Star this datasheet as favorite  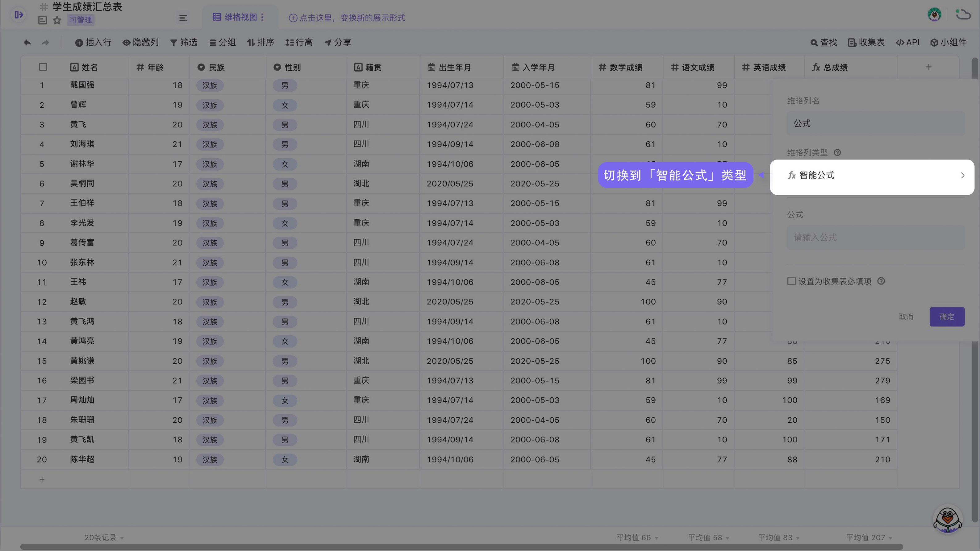click(x=57, y=20)
